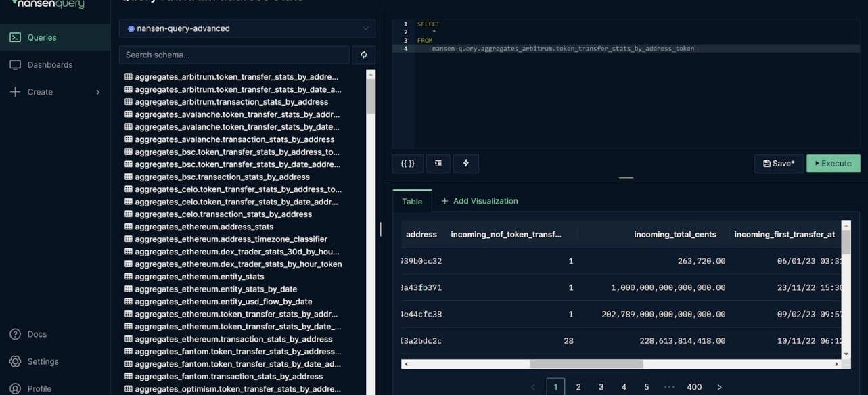The height and width of the screenshot is (395, 868).
Task: Add a Visualization tab
Action: 480,201
